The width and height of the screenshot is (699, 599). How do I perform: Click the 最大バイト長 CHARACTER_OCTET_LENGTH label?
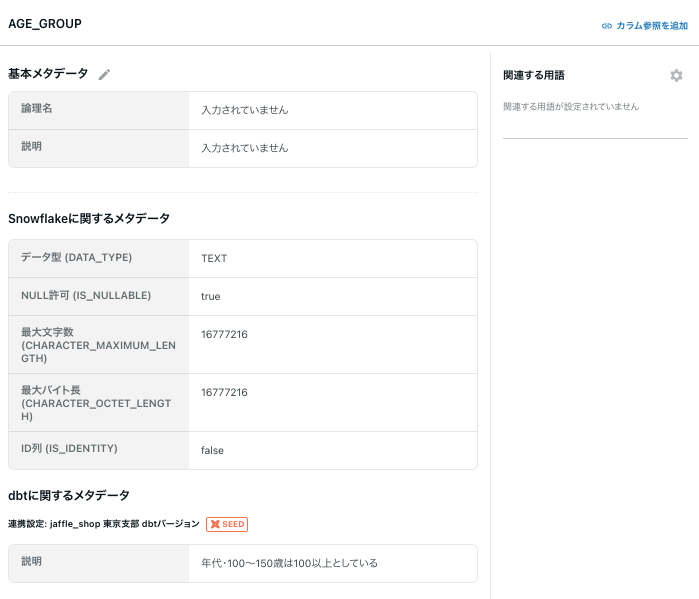point(96,403)
